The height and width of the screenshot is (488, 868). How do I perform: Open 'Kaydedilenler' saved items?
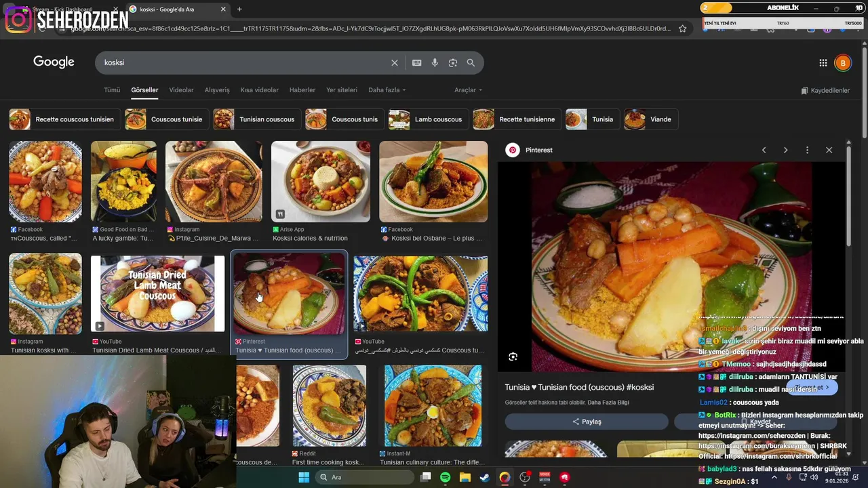(x=825, y=90)
